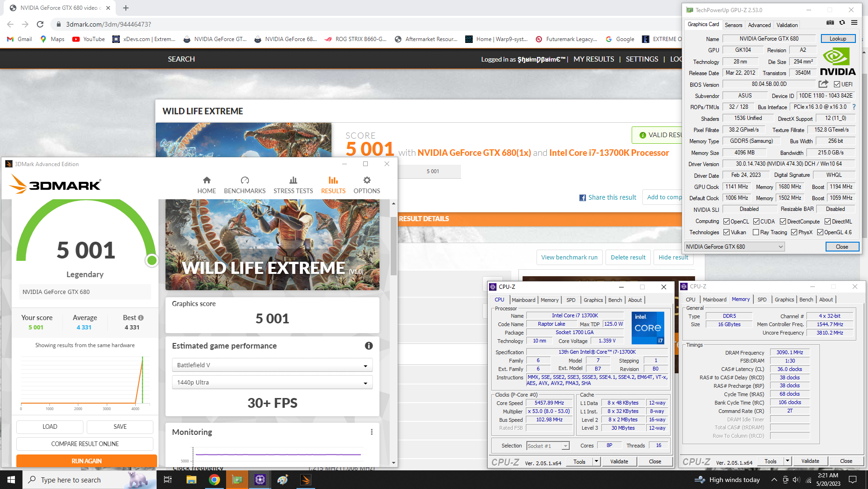This screenshot has width=868, height=489.
Task: Click COMPARE RESULT ONLINE button
Action: pyautogui.click(x=85, y=444)
